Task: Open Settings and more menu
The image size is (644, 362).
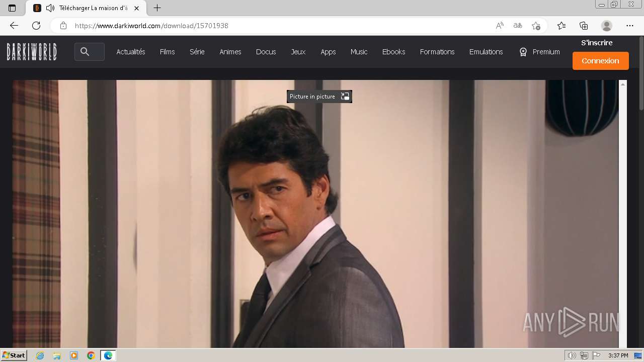Action: pos(630,26)
